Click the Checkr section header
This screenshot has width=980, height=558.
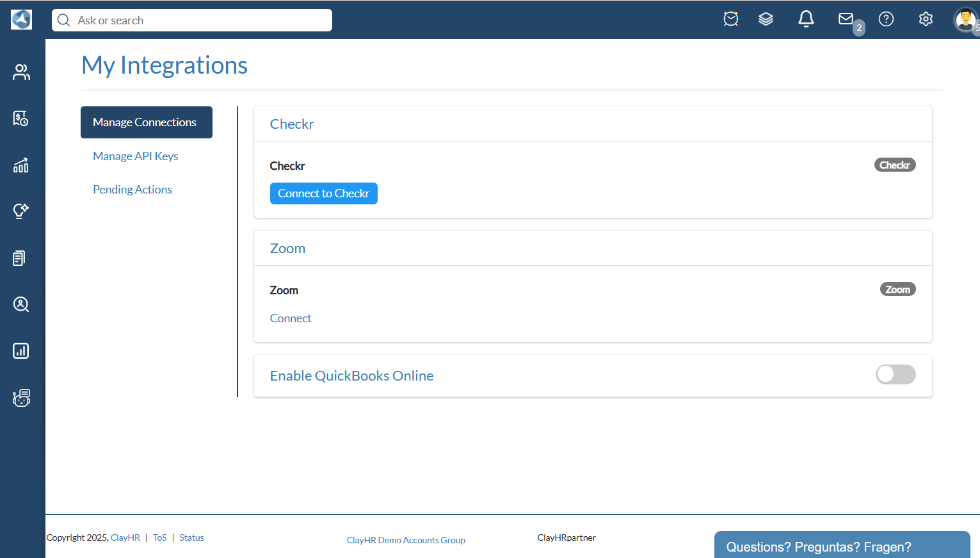(x=292, y=124)
